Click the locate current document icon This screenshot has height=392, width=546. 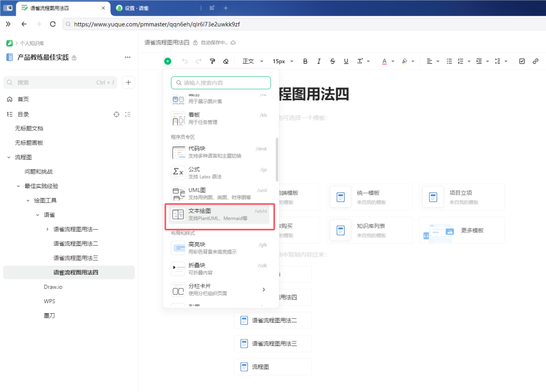116,115
